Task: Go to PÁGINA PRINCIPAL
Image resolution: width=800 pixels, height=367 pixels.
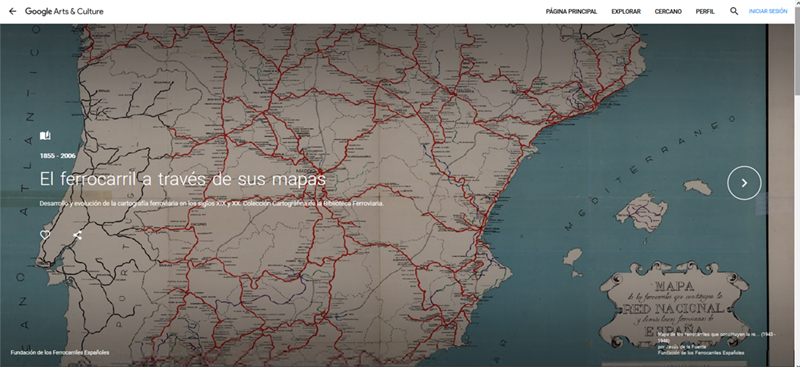Action: click(571, 12)
